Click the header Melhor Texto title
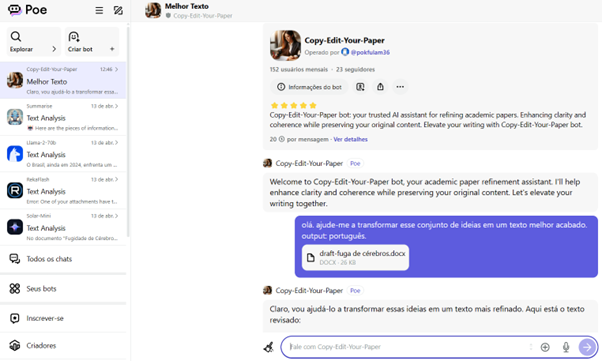Viewport: 602px width, 361px height. [187, 6]
